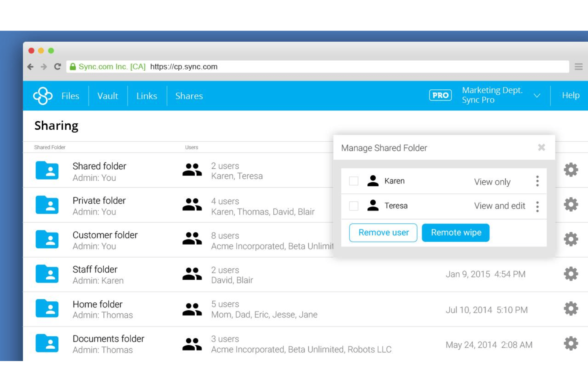Click the Documents folder icon

pos(47,344)
